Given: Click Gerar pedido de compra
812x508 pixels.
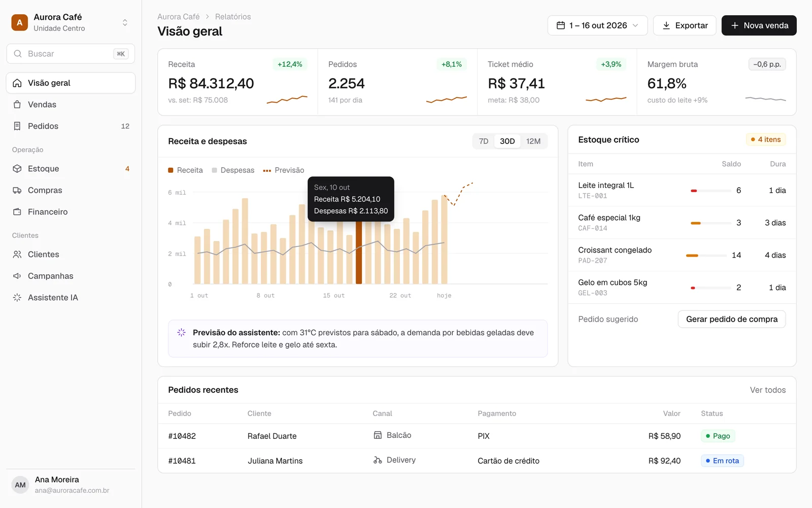Looking at the screenshot, I should click(732, 319).
